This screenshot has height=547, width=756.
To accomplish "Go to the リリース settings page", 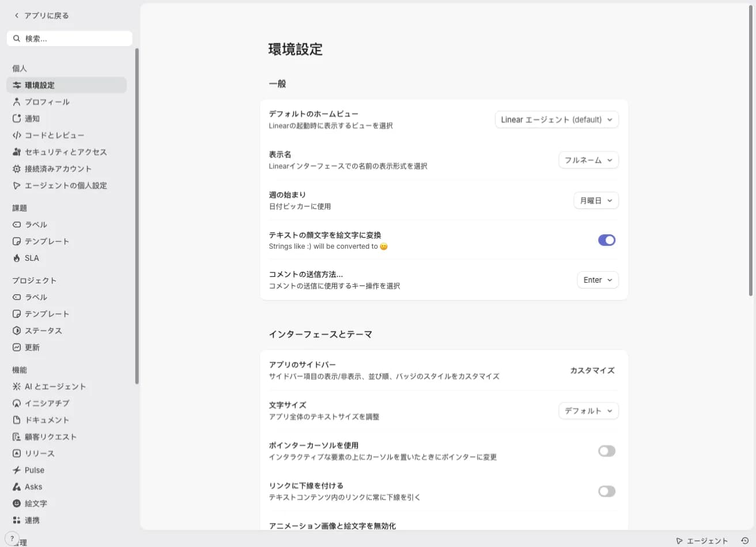I will pyautogui.click(x=66, y=453).
